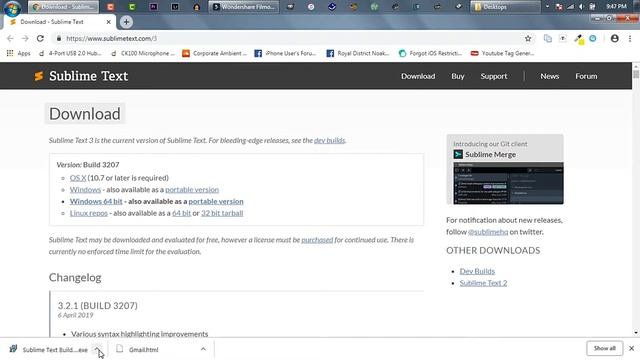Click the Sublime Merge screenshot thumbnail
Screen dimensions: 640x360
(x=508, y=183)
